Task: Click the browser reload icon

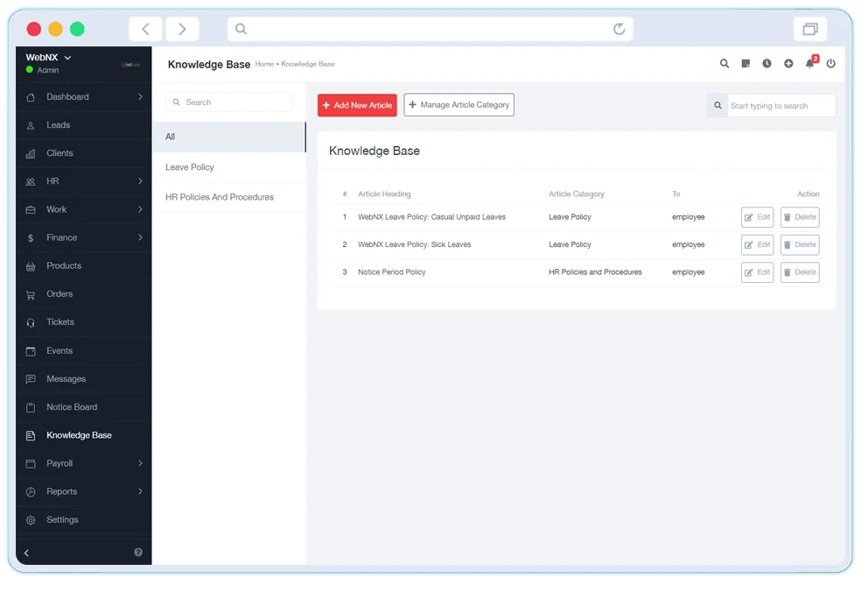Action: point(619,29)
